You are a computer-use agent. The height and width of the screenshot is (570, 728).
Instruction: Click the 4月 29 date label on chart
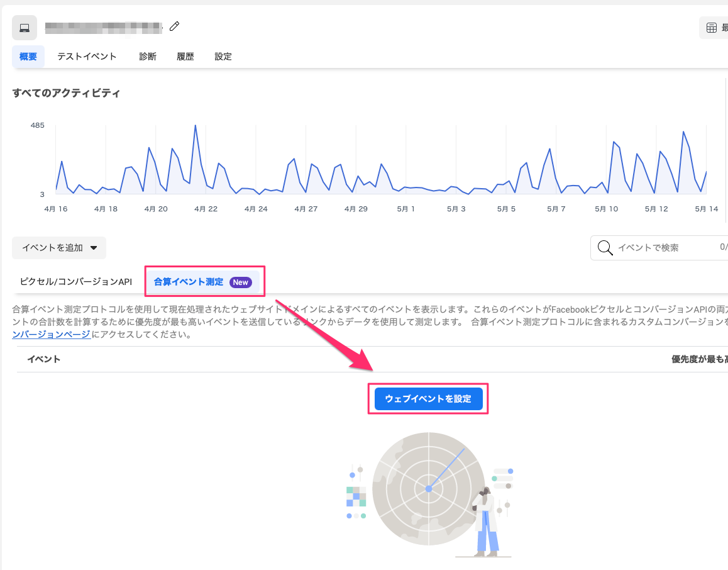click(x=356, y=209)
